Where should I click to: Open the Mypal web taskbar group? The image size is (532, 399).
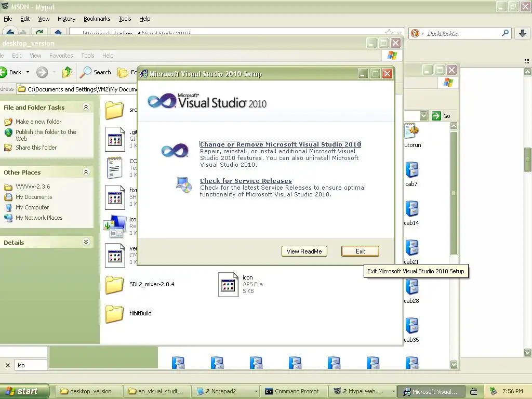point(362,391)
